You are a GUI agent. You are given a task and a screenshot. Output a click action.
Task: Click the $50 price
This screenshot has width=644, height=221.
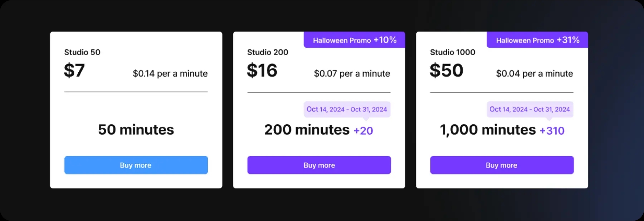click(x=447, y=70)
